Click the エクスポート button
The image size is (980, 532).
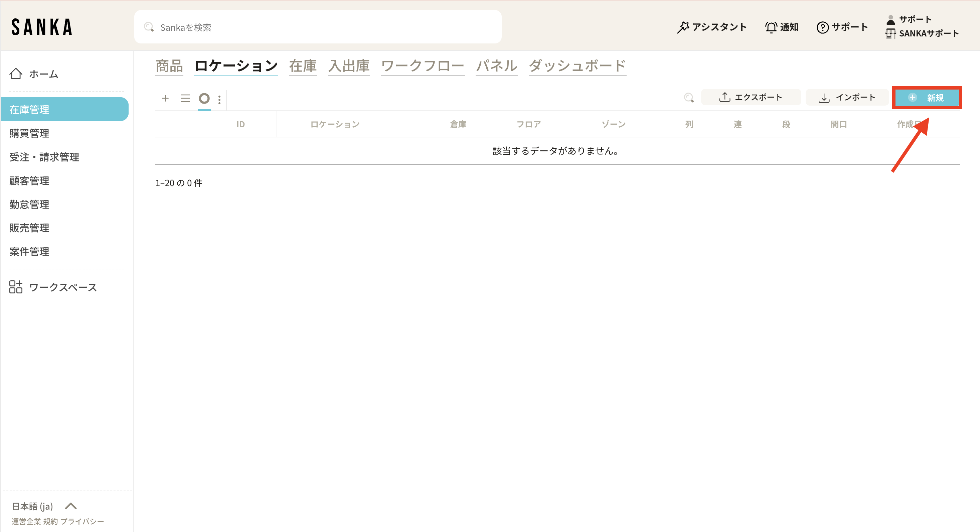point(751,98)
